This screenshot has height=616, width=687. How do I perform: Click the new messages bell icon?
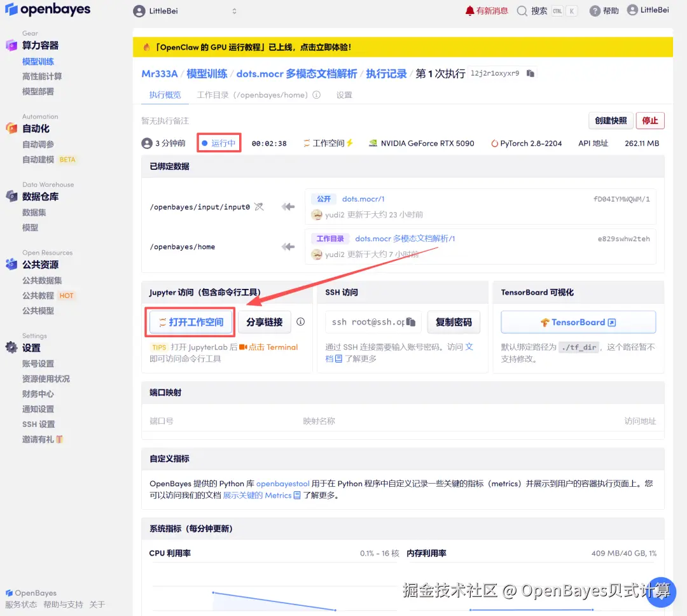point(469,11)
